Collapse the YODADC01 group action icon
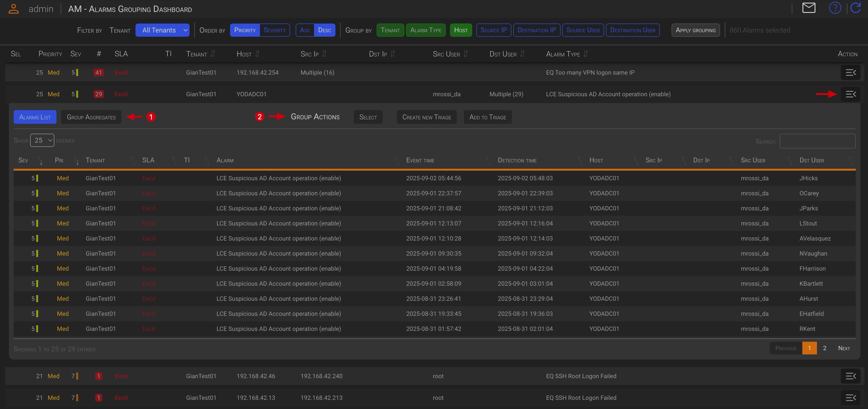The width and height of the screenshot is (868, 409). pos(850,94)
